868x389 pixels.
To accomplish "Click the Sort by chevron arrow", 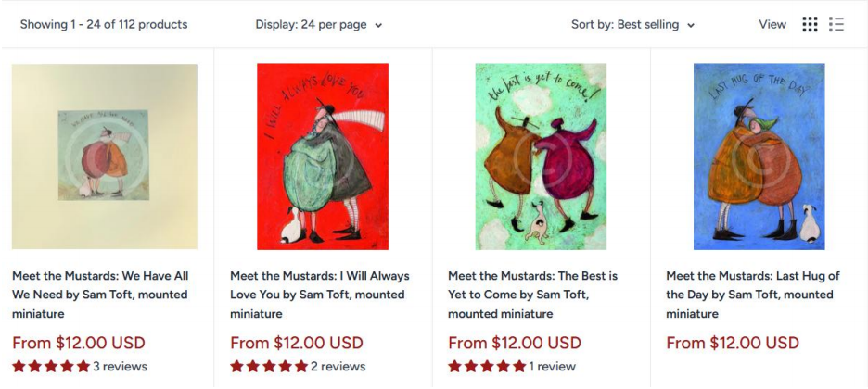I will [691, 26].
